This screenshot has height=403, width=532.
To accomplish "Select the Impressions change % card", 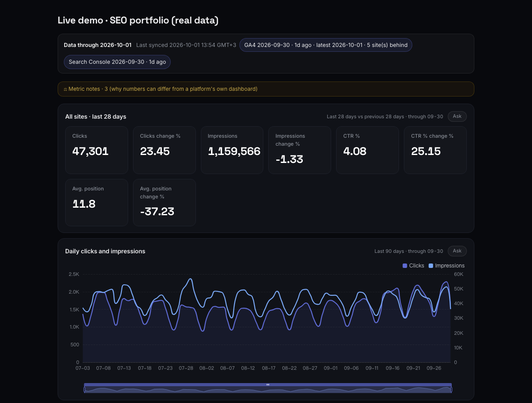I will point(300,150).
